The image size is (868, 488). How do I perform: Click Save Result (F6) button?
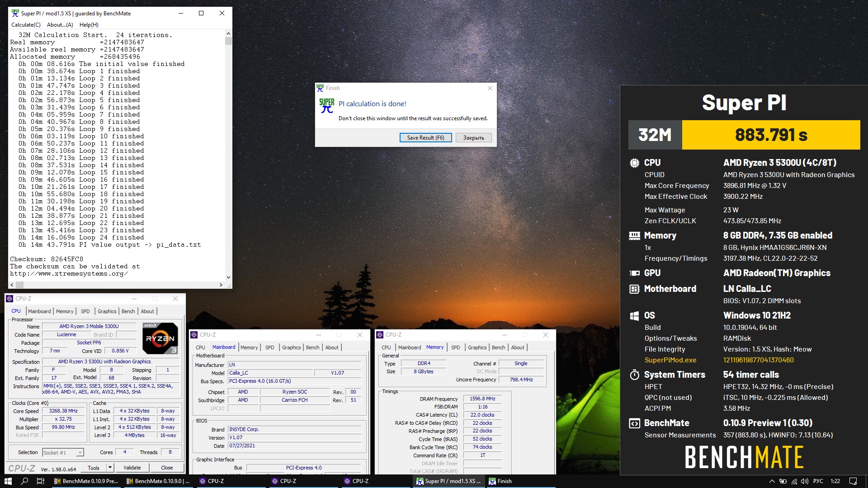tap(425, 138)
